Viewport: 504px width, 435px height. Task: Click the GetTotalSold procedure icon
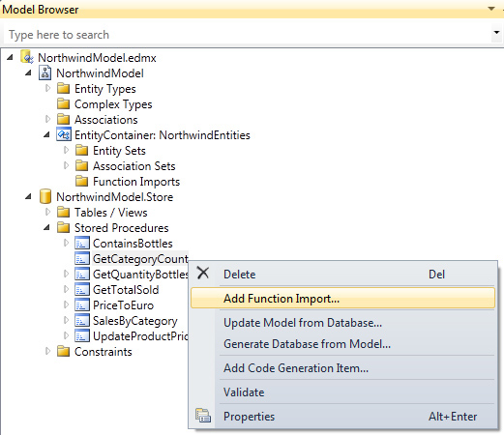[82, 289]
